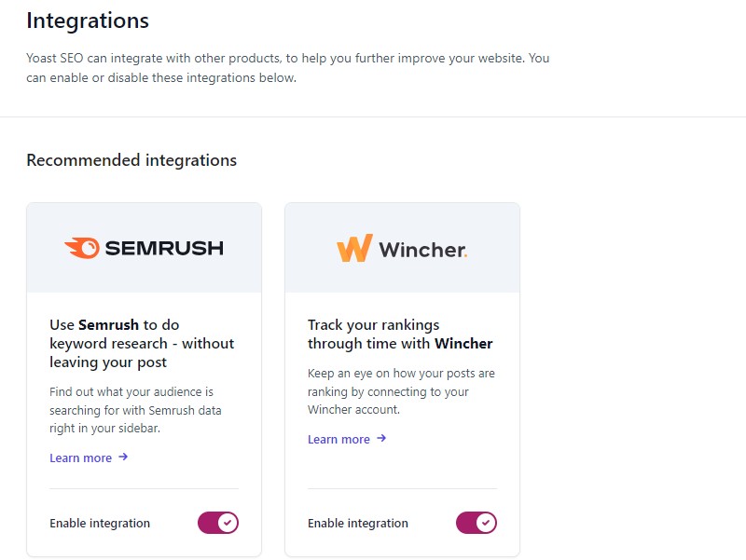Disable the Wincher integration toggle
This screenshot has height=560, width=746.
(x=477, y=523)
